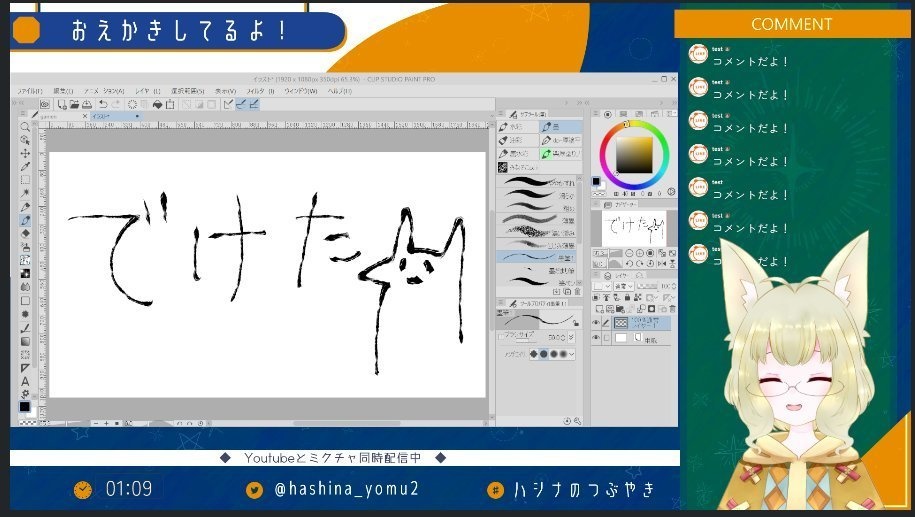915x517 pixels.
Task: Click the top drawing layer thumbnail
Action: pos(620,323)
